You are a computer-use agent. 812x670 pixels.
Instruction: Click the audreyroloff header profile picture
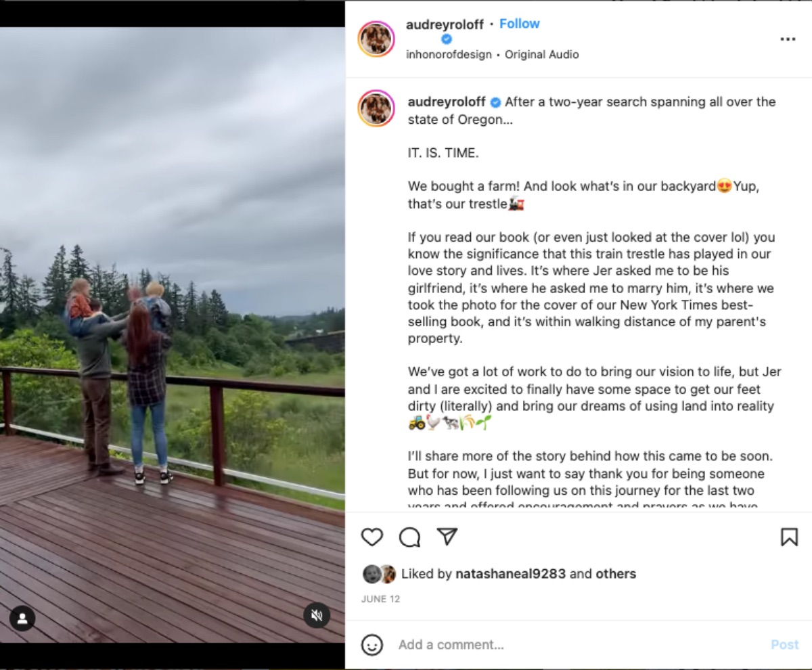(376, 39)
